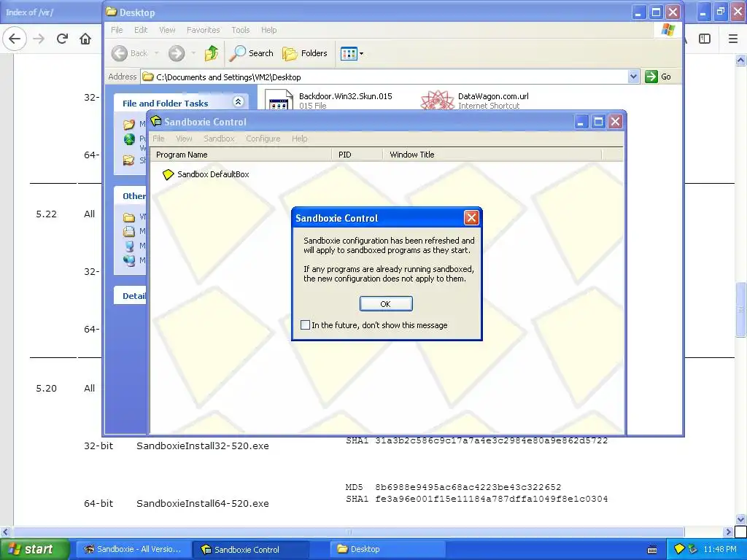Click the browser back arrow button
Screen dimensions: 747x560
(15, 39)
